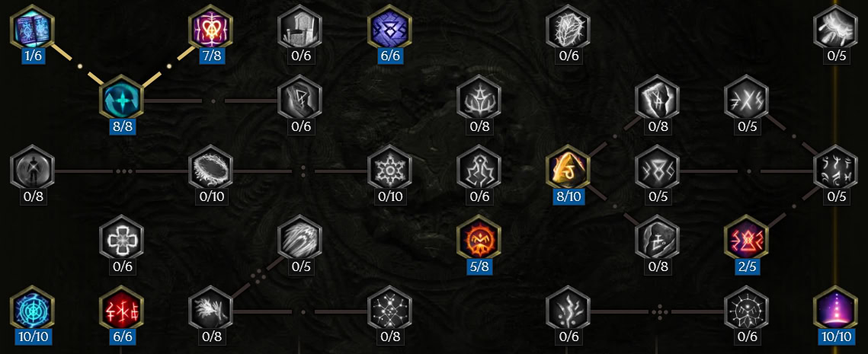Click the 2/5 point counter label
The height and width of the screenshot is (354, 868).
coord(747,266)
